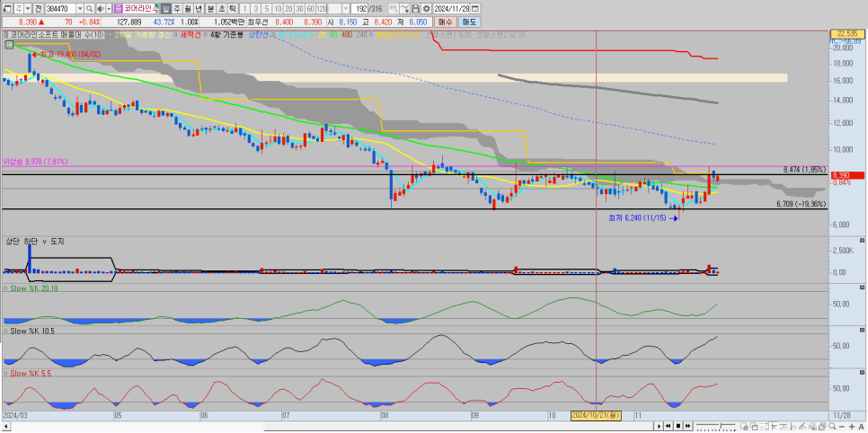Click the bar count field showing 192
This screenshot has height=433, width=868.
point(359,9)
